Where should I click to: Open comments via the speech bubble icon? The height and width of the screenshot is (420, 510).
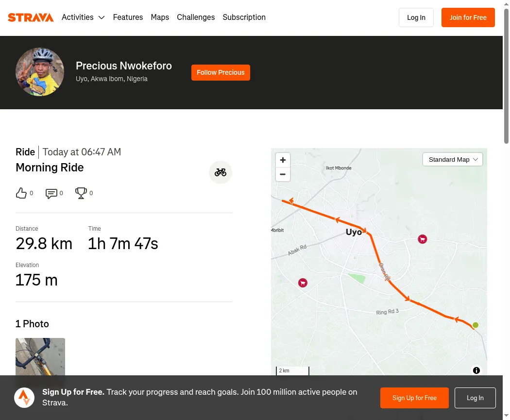click(x=51, y=193)
